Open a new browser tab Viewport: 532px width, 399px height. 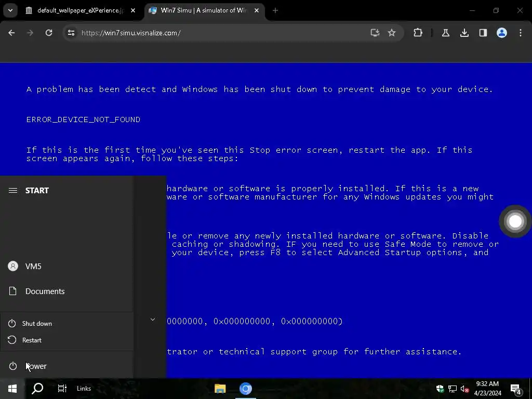pos(275,10)
